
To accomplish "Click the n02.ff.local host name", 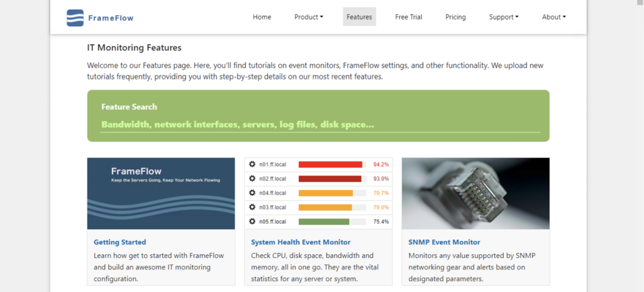I will [273, 179].
